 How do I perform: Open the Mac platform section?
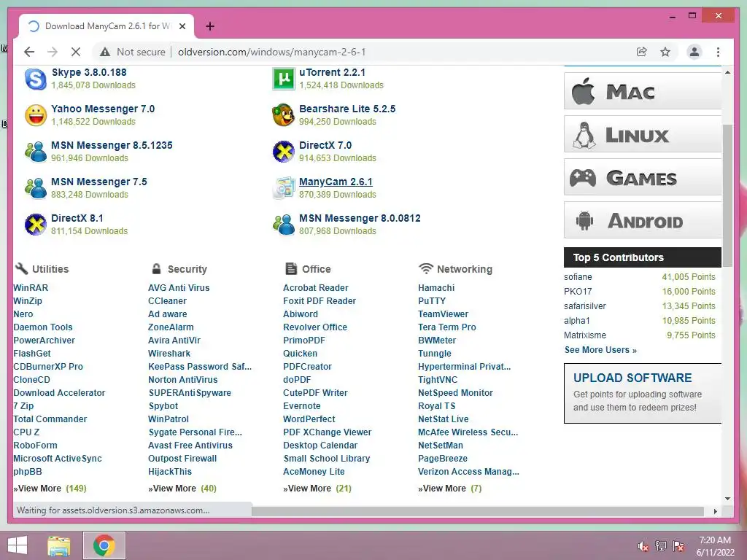[x=643, y=91]
